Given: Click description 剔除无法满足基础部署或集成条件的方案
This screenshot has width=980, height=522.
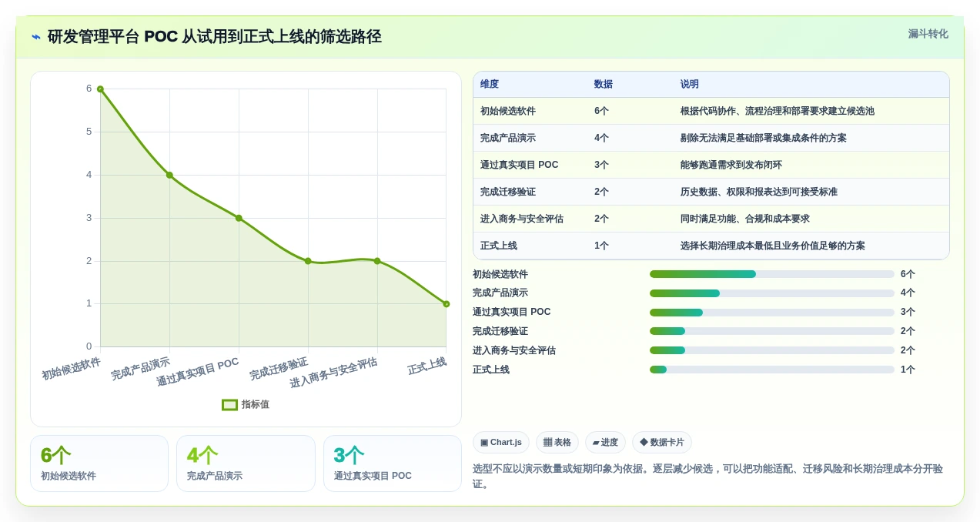Looking at the screenshot, I should (764, 138).
